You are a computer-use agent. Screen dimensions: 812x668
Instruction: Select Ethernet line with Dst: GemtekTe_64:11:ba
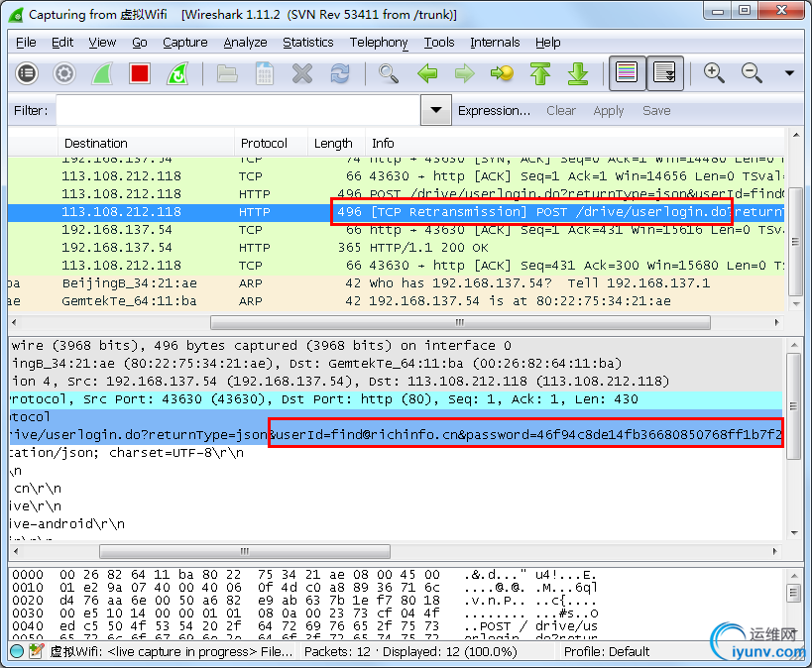tap(397, 364)
